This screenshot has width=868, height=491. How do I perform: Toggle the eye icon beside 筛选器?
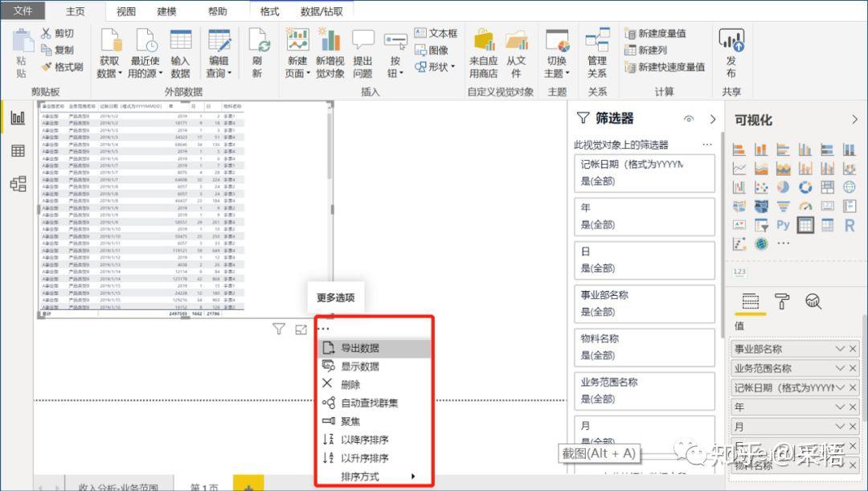click(687, 119)
